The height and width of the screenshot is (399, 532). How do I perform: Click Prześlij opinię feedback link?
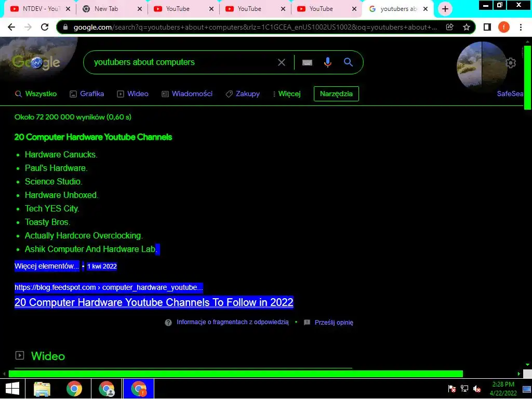point(334,322)
